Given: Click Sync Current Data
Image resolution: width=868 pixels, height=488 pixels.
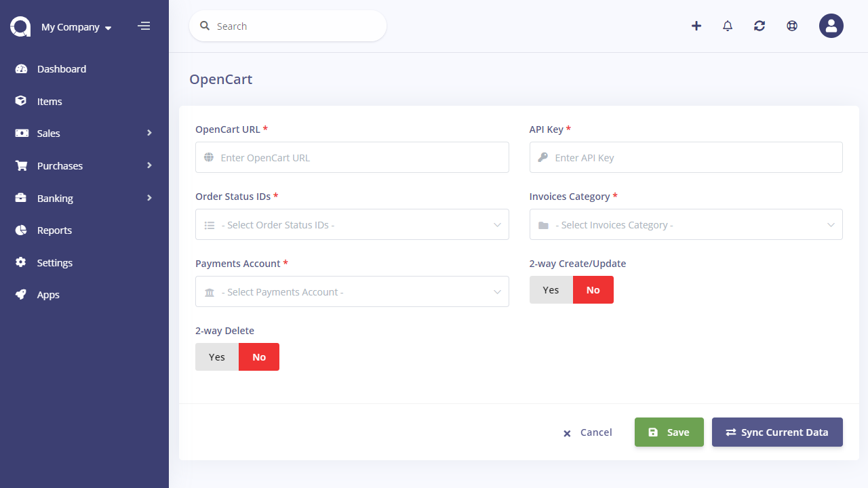Looking at the screenshot, I should [777, 432].
